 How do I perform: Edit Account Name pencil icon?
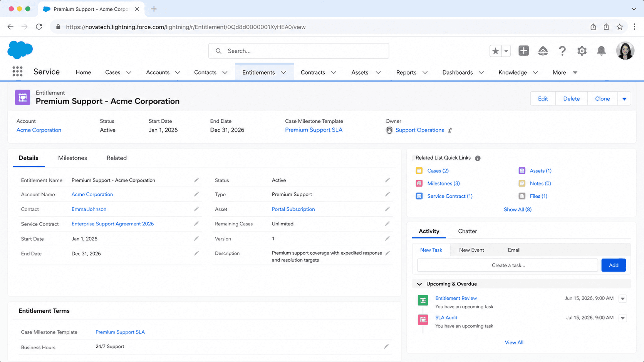196,194
